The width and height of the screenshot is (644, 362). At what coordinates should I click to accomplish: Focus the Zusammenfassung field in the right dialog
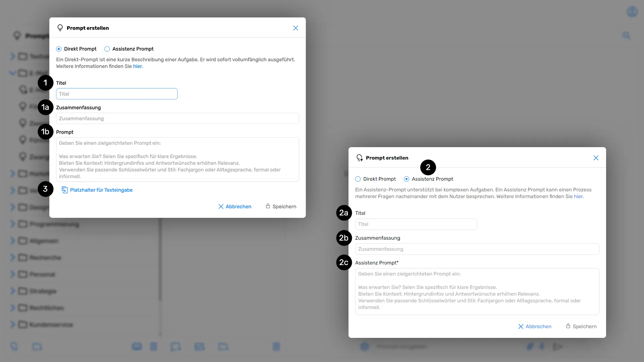pyautogui.click(x=477, y=249)
